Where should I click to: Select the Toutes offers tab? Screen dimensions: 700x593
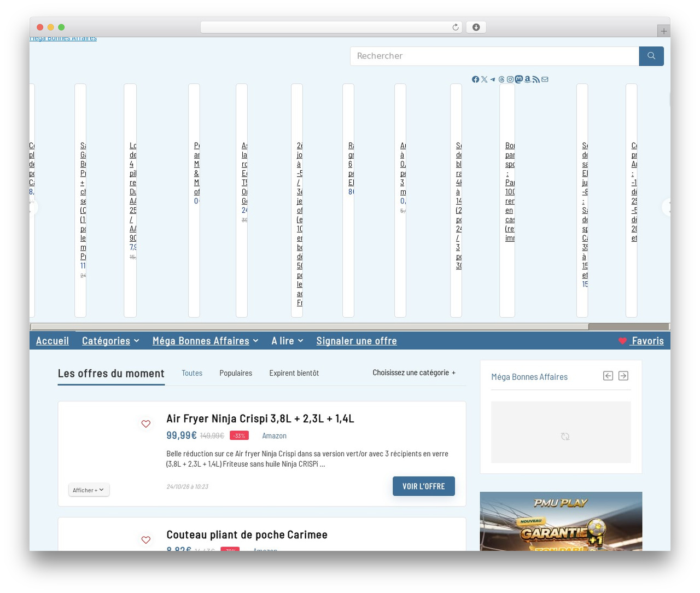192,373
